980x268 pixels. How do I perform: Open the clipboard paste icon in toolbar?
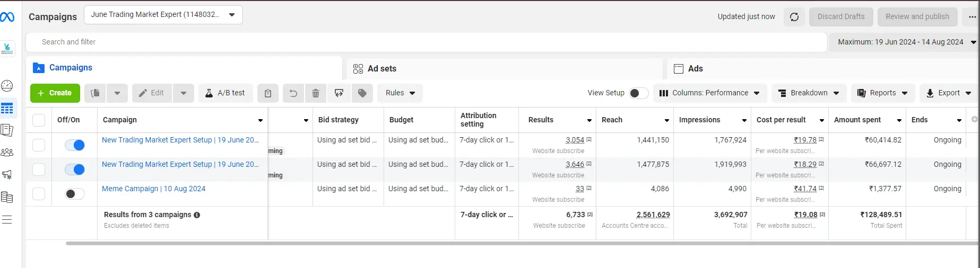(x=268, y=93)
